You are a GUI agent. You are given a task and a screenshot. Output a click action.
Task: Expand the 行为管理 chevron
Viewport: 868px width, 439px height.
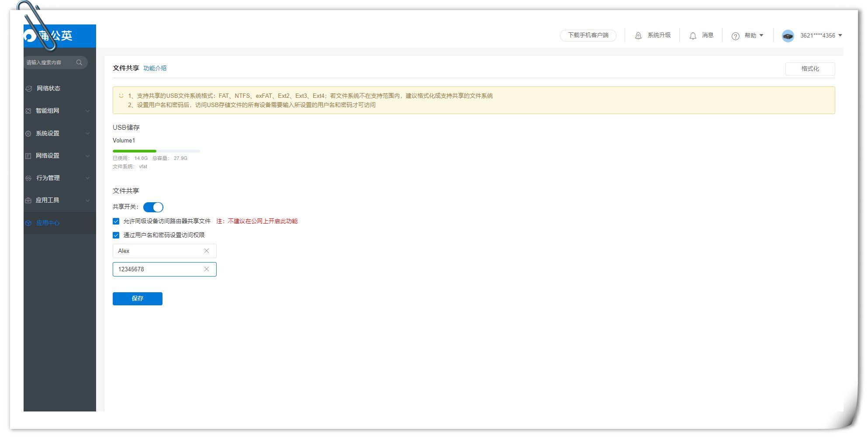(x=87, y=178)
